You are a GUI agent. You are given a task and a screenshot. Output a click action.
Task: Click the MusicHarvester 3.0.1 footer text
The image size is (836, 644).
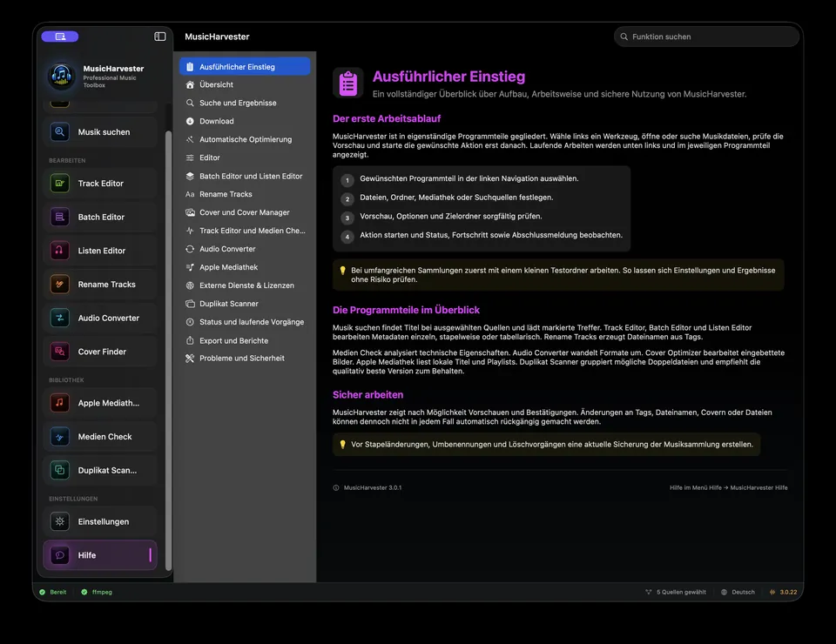coord(372,487)
